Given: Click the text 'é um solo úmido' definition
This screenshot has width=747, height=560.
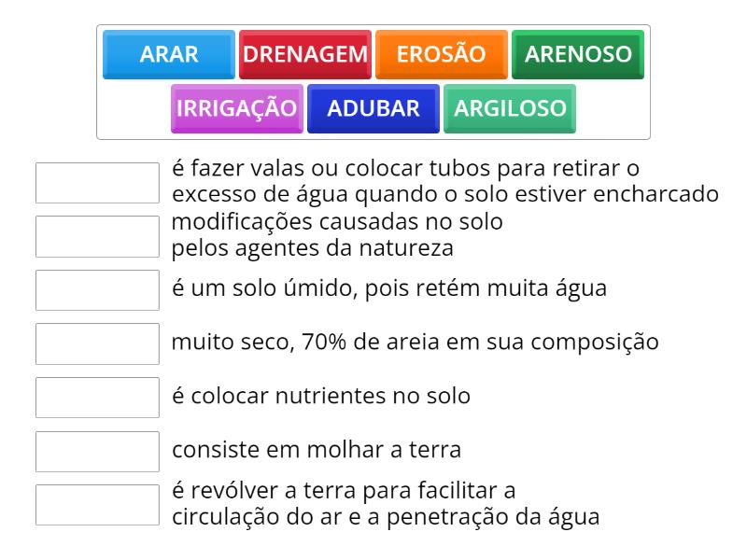Looking at the screenshot, I should [x=388, y=288].
